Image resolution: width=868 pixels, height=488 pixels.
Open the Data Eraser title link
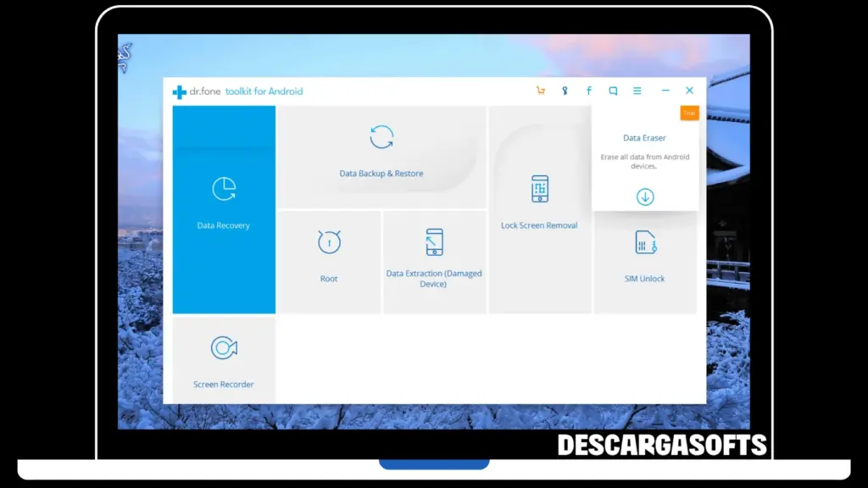644,137
